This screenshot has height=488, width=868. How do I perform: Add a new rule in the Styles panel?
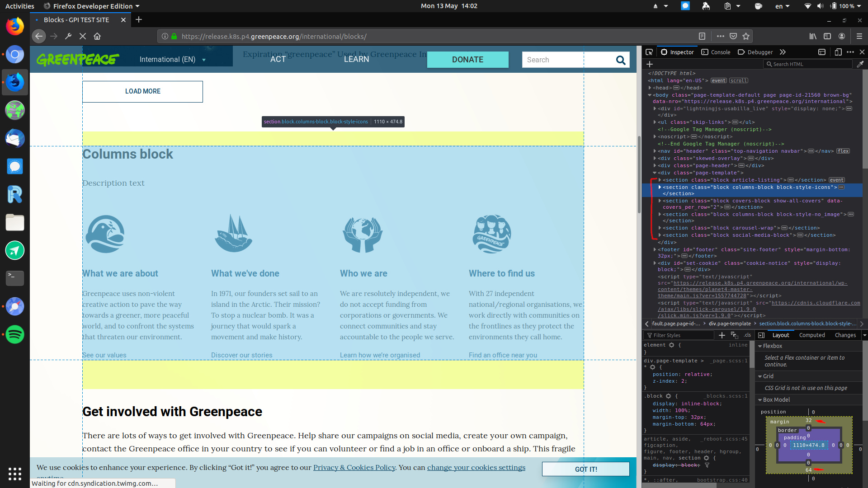point(722,335)
